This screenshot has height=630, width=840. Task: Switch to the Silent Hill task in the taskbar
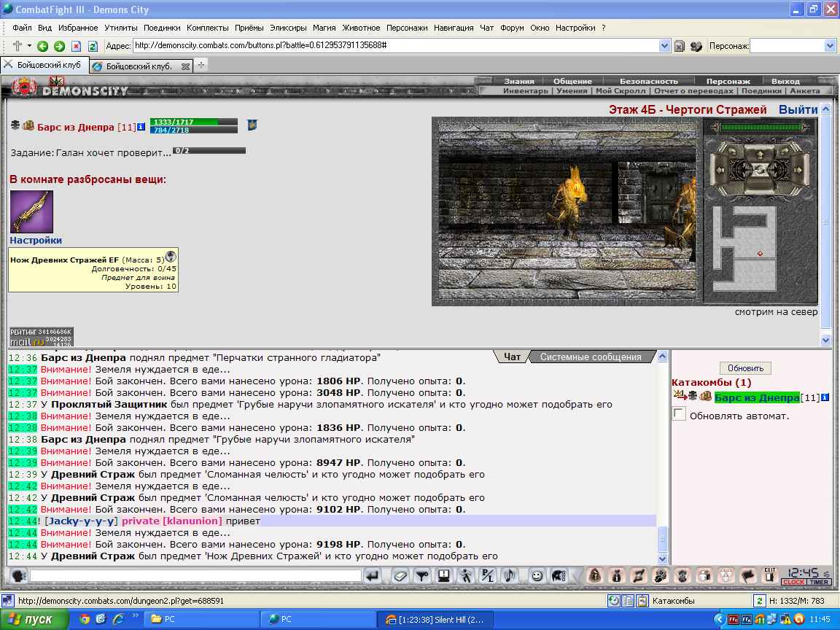[435, 619]
